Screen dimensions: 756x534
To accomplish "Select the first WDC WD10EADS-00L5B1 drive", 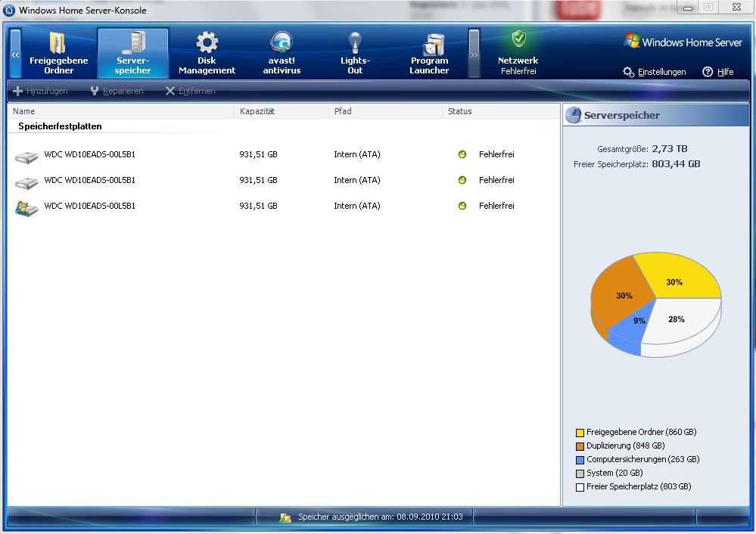I will coord(284,155).
